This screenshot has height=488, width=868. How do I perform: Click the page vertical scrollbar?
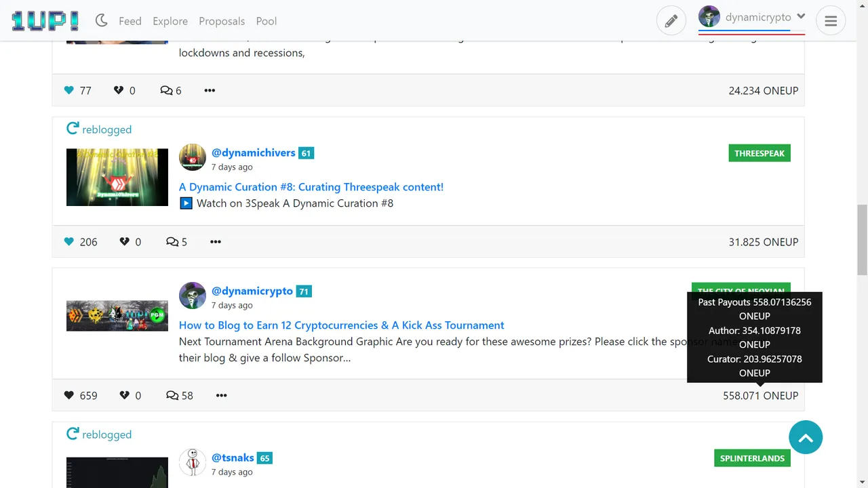pos(862,241)
